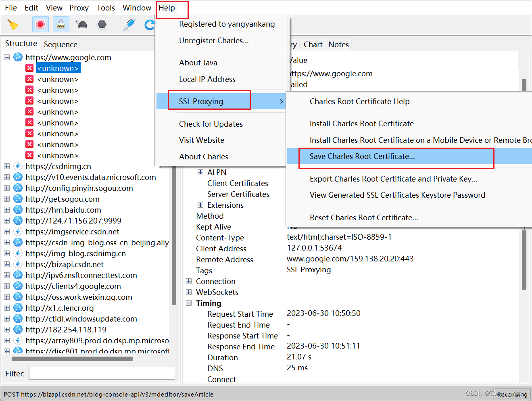
Task: Expand the ALPN row
Action: coord(200,172)
